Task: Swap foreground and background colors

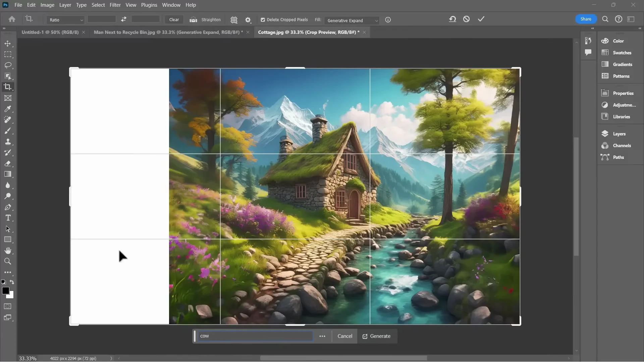Action: (12, 282)
